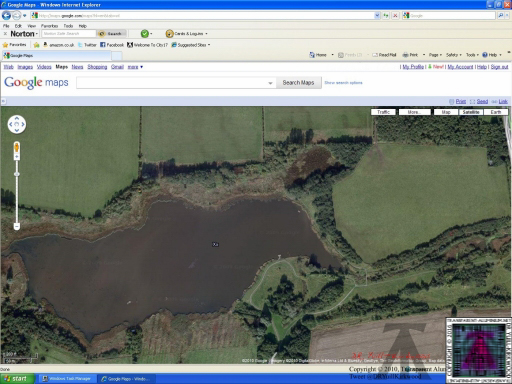Close the Norton toolbar with the X
This screenshot has height=384, width=512.
[5, 34]
